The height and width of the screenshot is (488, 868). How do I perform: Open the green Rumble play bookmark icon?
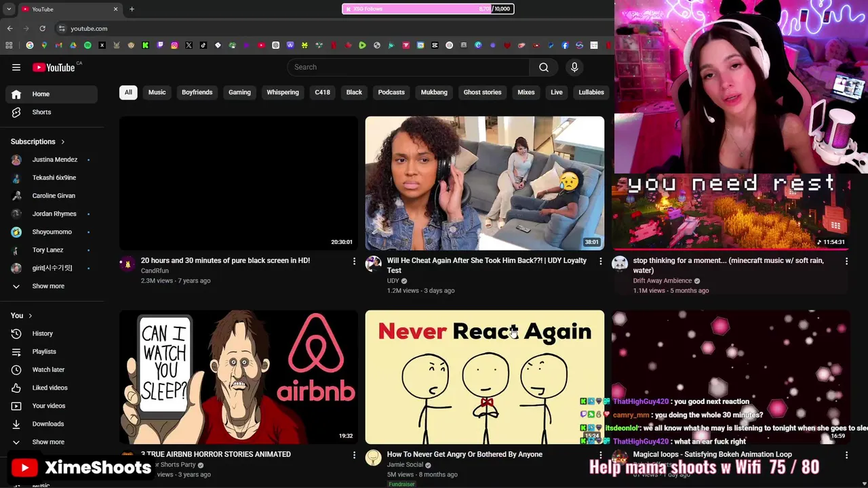click(x=362, y=45)
